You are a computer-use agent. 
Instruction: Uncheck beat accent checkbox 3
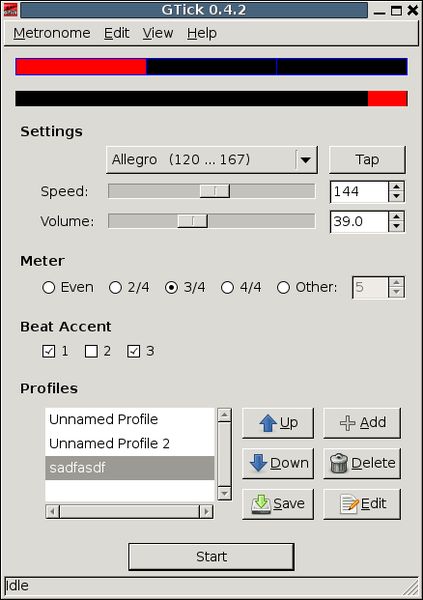click(134, 351)
